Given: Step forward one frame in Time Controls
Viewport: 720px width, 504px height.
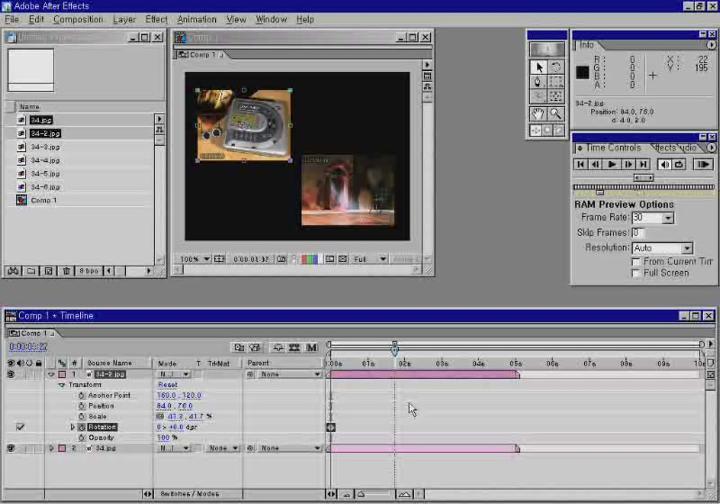Looking at the screenshot, I should click(628, 164).
